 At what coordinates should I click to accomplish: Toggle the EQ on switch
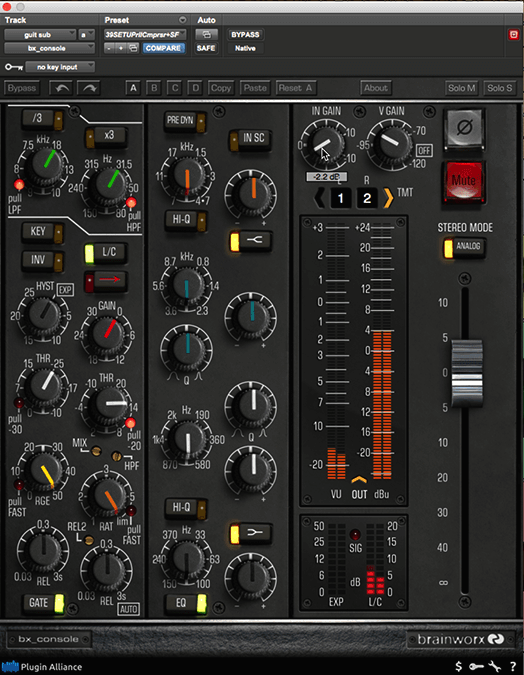186,604
